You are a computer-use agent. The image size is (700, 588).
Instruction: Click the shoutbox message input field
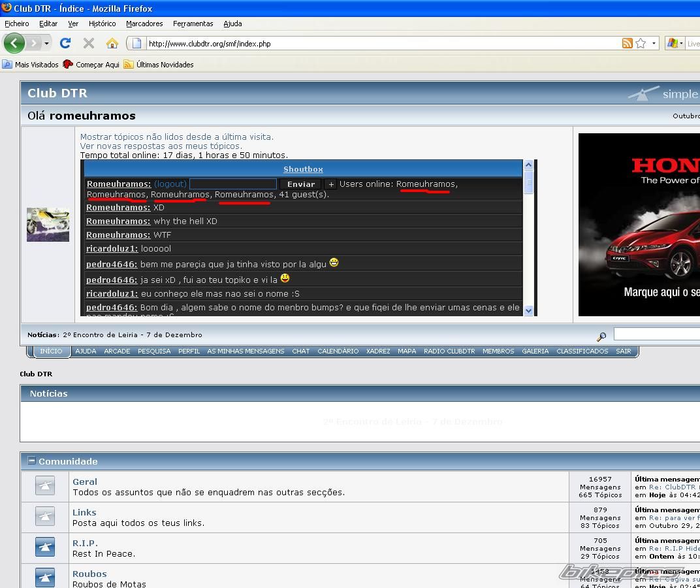click(232, 184)
